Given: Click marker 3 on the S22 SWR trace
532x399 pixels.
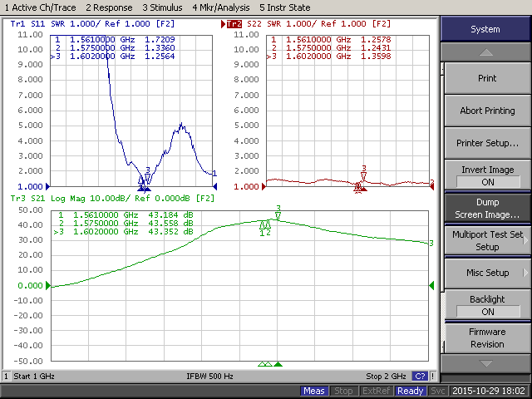Looking at the screenshot, I should click(364, 175).
